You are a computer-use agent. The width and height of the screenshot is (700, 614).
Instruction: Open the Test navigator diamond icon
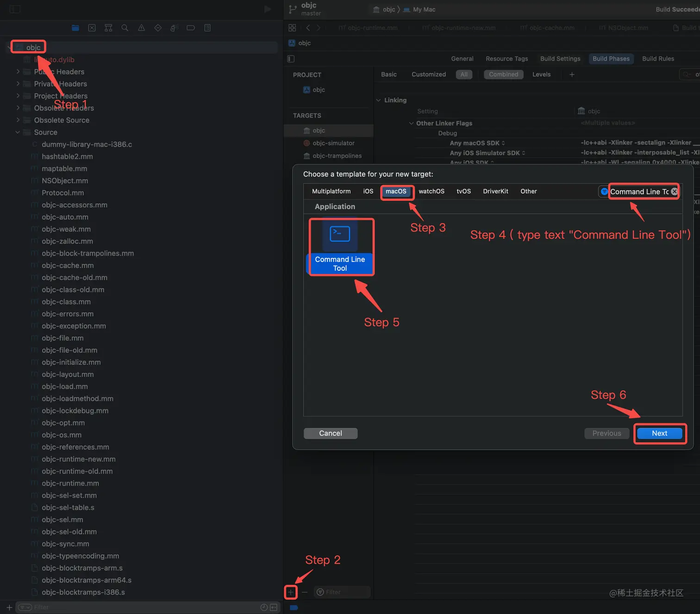158,28
